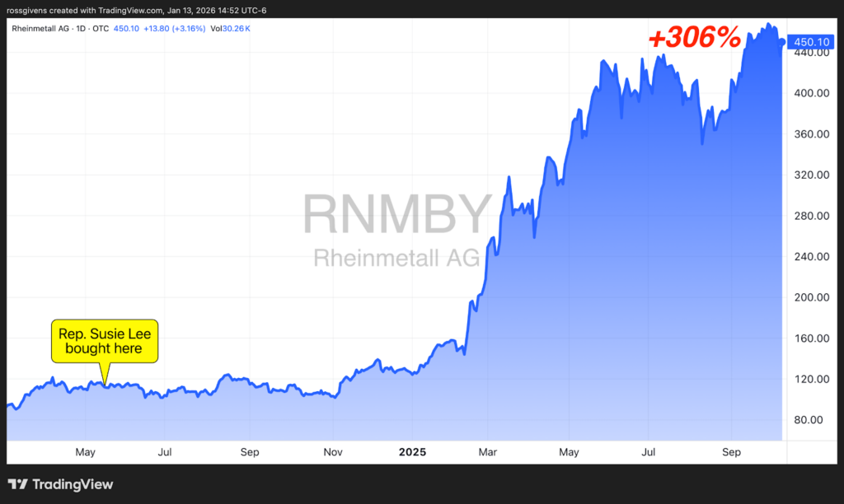
Task: Select the red +306% annotation text
Action: click(693, 38)
